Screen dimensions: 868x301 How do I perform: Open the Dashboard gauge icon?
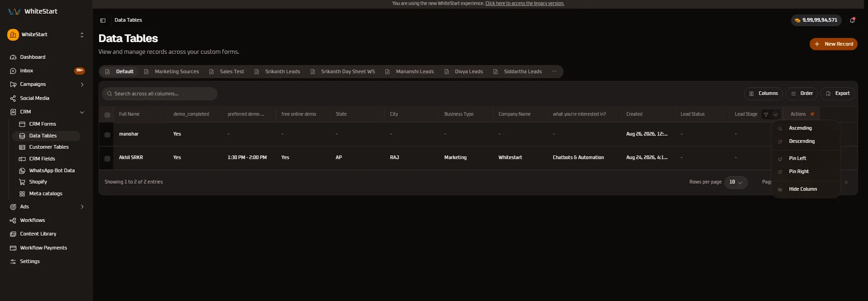click(x=13, y=57)
